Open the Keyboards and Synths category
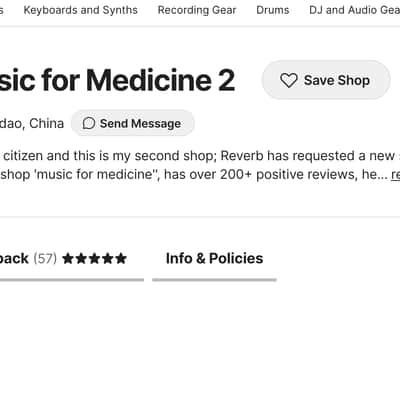The width and height of the screenshot is (400, 400). pyautogui.click(x=81, y=10)
